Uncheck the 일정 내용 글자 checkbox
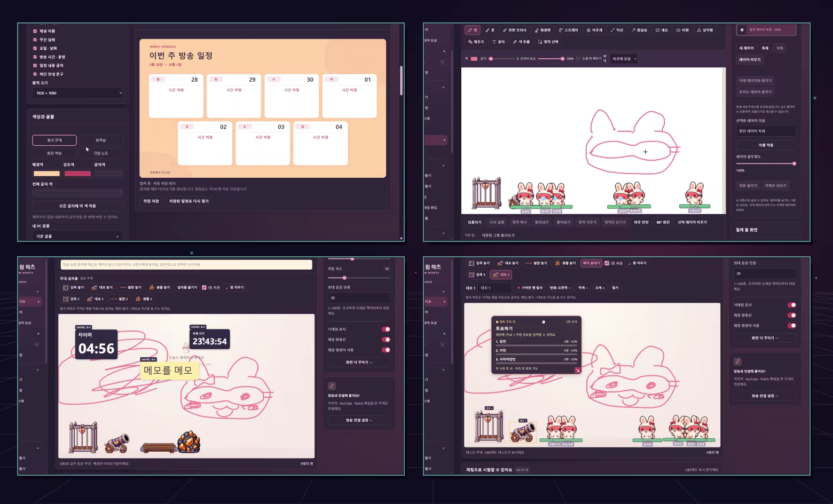This screenshot has width=833, height=504. [35, 66]
